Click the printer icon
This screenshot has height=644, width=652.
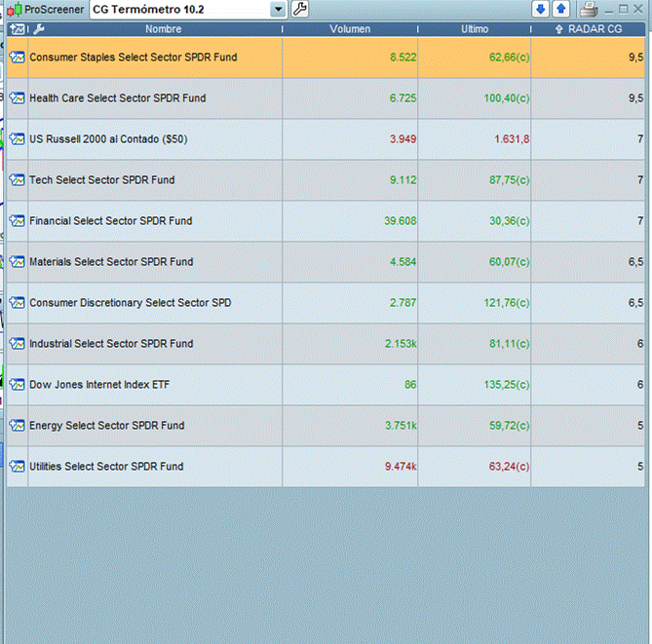[589, 10]
